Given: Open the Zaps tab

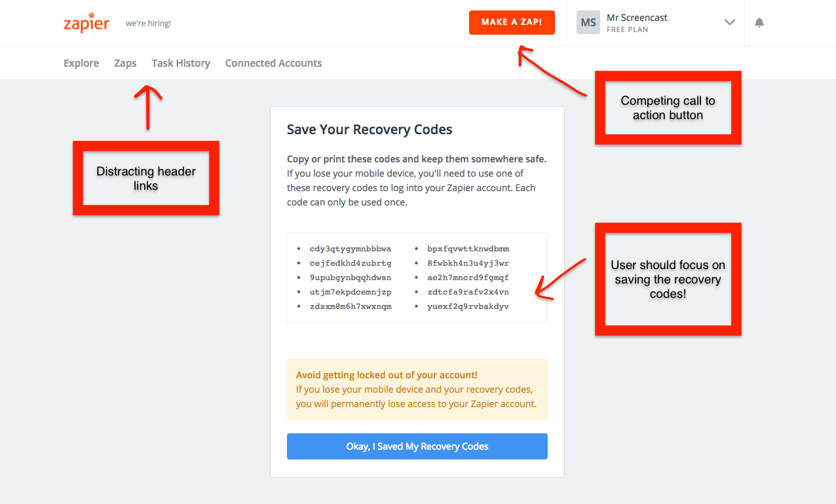Looking at the screenshot, I should pos(125,63).
